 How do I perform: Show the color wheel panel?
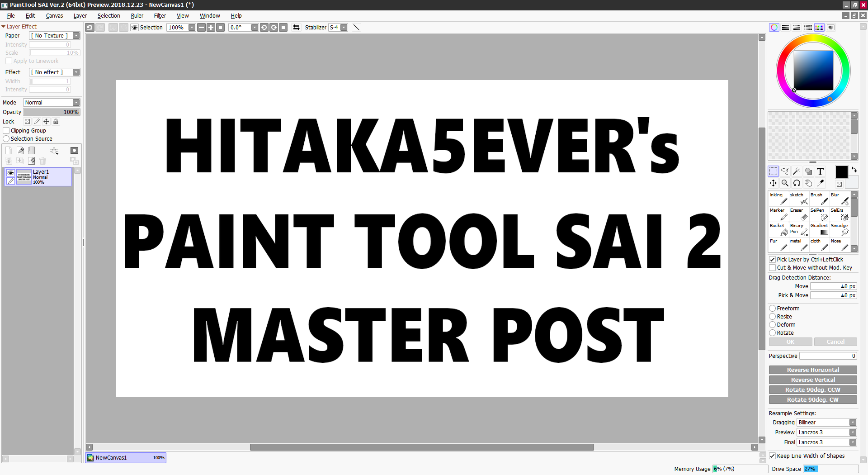point(774,28)
